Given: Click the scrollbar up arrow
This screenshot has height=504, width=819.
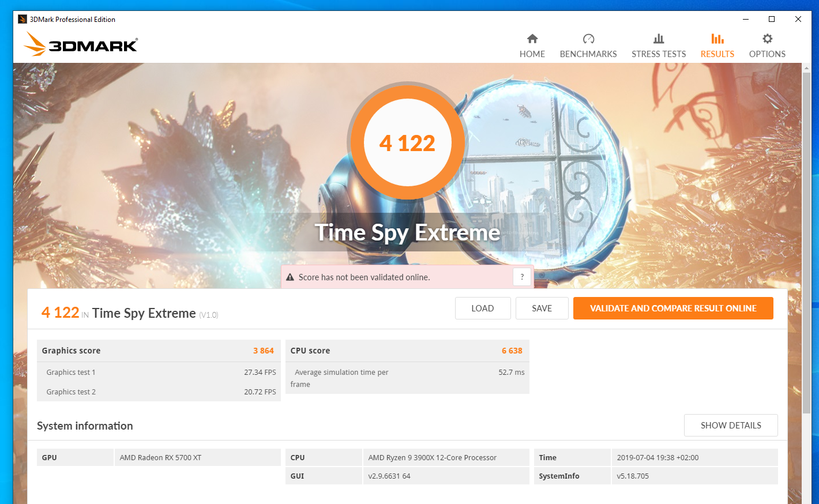Looking at the screenshot, I should (x=806, y=68).
